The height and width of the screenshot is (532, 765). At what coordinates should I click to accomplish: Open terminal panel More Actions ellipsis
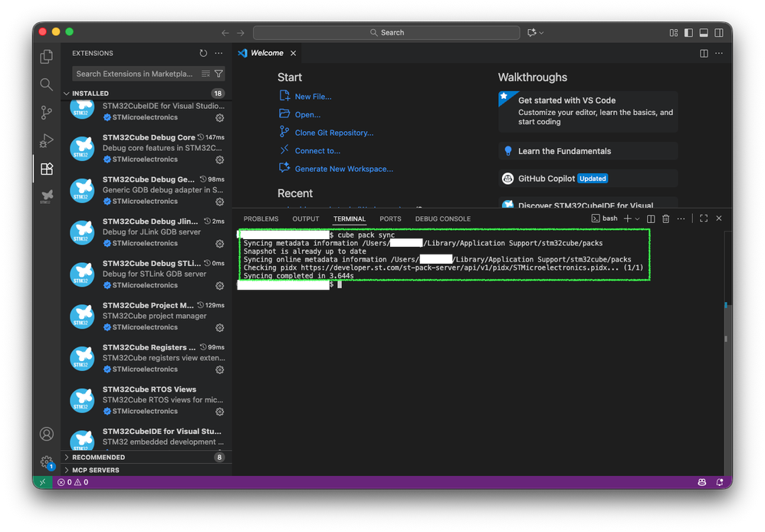tap(681, 218)
